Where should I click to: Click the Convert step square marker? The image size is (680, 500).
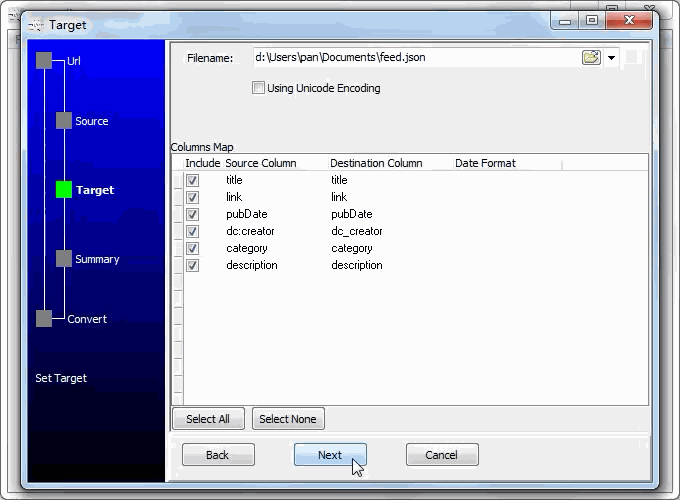click(x=44, y=319)
